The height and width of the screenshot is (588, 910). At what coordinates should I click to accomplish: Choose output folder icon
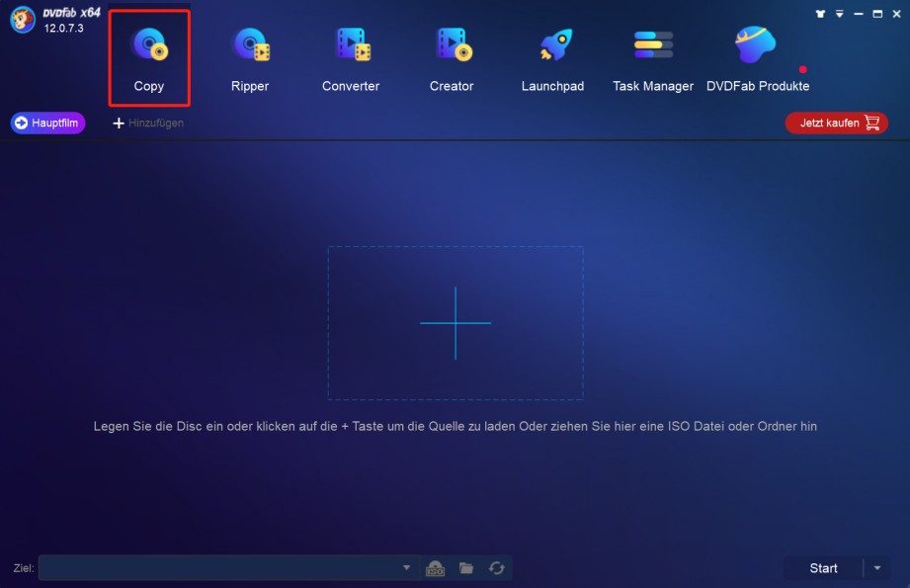coord(466,567)
